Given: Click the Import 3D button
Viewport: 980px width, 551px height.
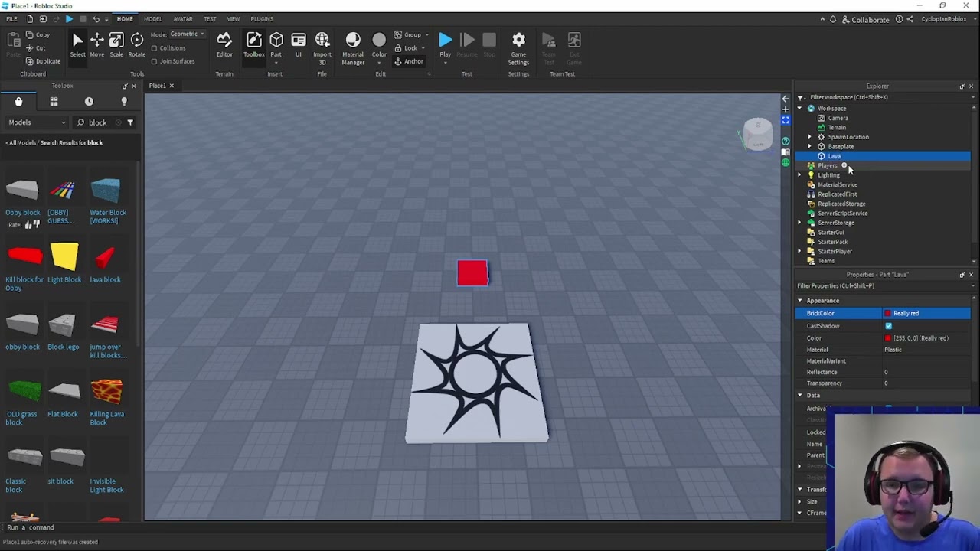Looking at the screenshot, I should click(322, 47).
